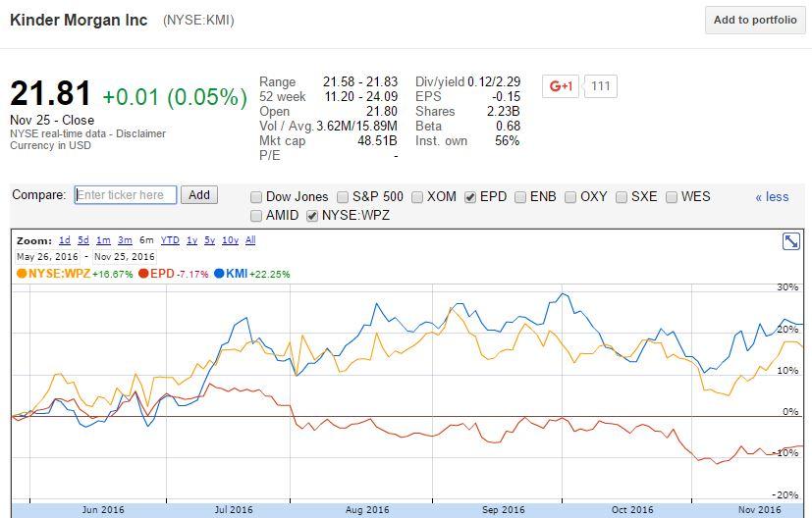The image size is (812, 518).
Task: Choose the 10y zoom range
Action: [231, 240]
